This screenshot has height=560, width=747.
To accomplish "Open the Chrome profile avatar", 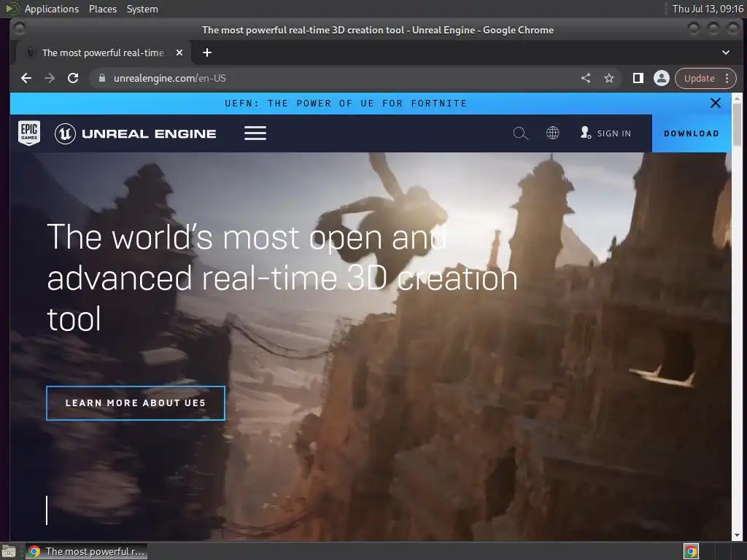I will coord(661,78).
